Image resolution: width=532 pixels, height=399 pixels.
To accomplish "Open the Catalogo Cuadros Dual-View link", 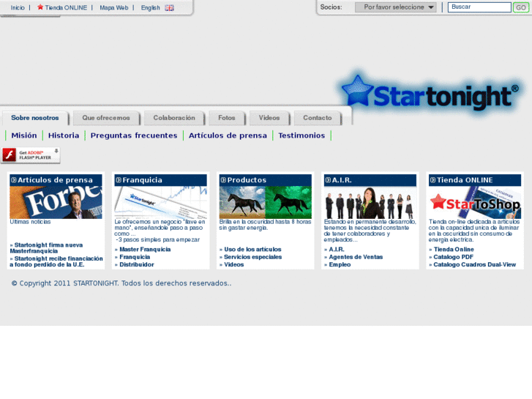I will pos(475,264).
